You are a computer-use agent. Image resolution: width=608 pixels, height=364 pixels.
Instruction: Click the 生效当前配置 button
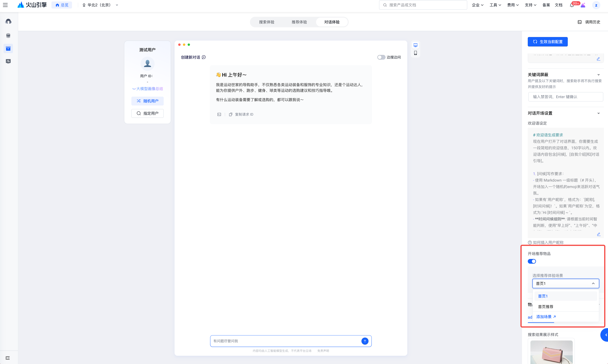coord(548,42)
